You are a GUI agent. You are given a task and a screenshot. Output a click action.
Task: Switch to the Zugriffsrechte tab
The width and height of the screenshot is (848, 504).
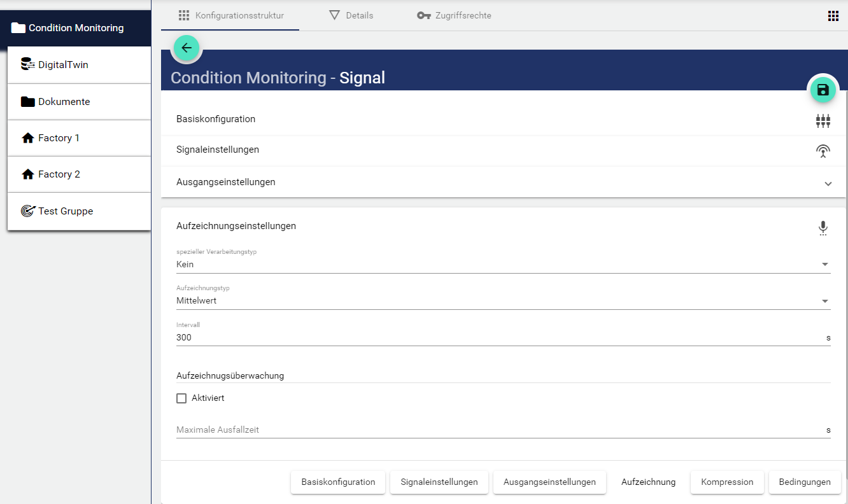[x=454, y=15]
